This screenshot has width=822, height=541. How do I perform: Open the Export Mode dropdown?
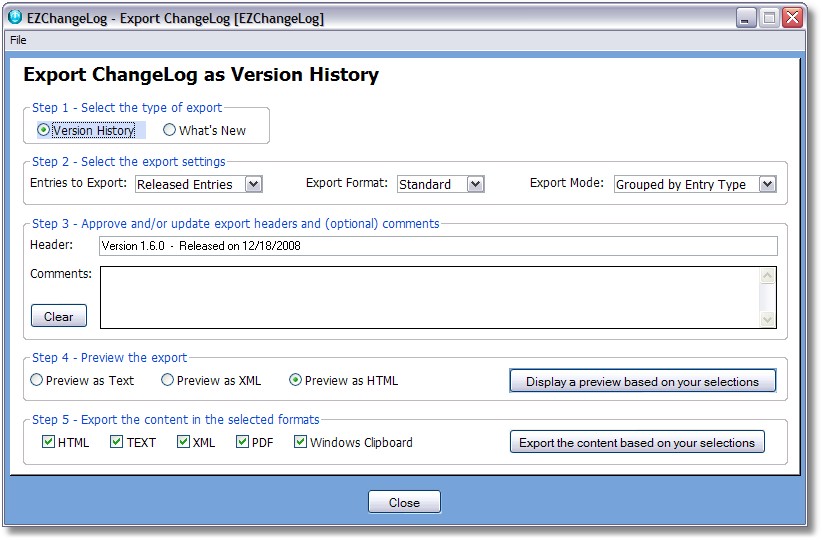click(767, 184)
